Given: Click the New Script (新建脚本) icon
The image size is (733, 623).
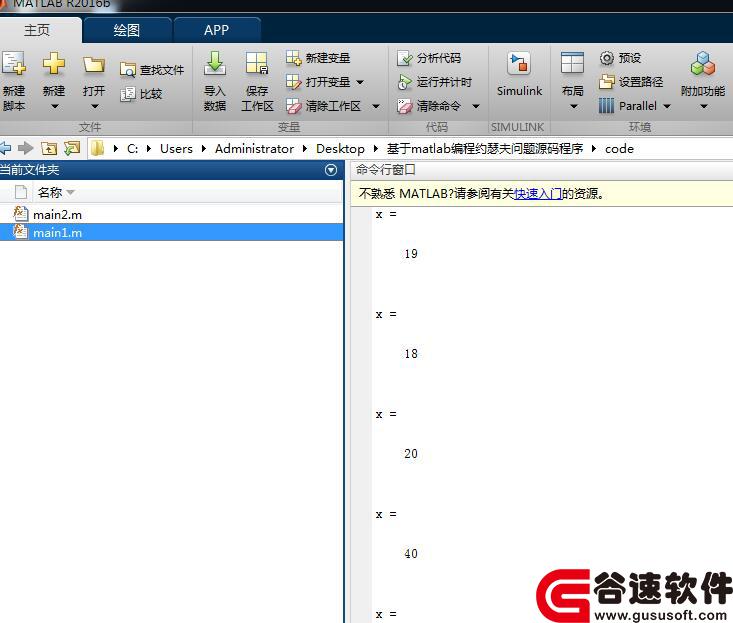Looking at the screenshot, I should coord(13,64).
